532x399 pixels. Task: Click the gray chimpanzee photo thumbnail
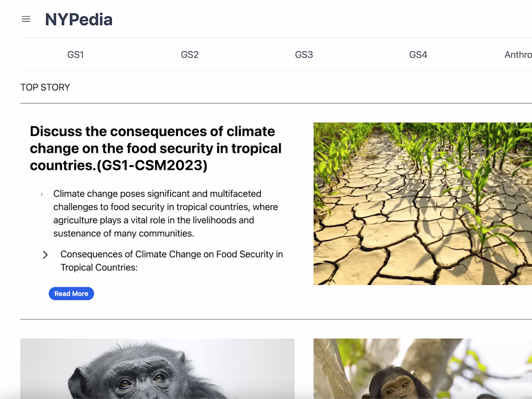pyautogui.click(x=157, y=369)
